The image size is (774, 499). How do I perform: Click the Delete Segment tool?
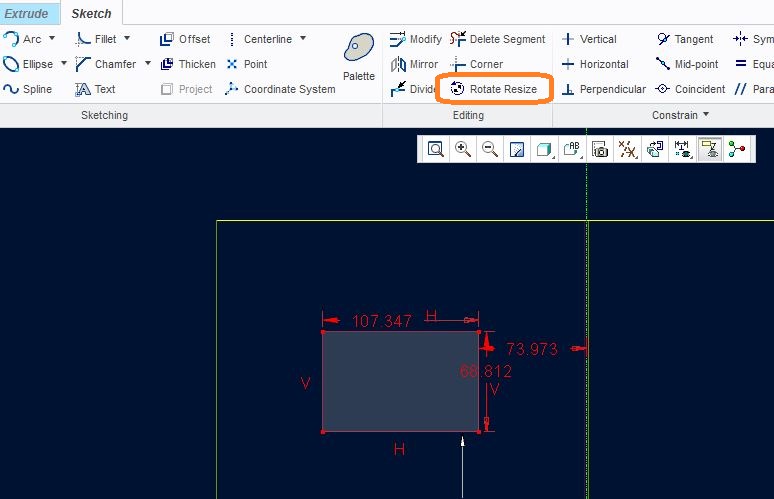pyautogui.click(x=498, y=39)
